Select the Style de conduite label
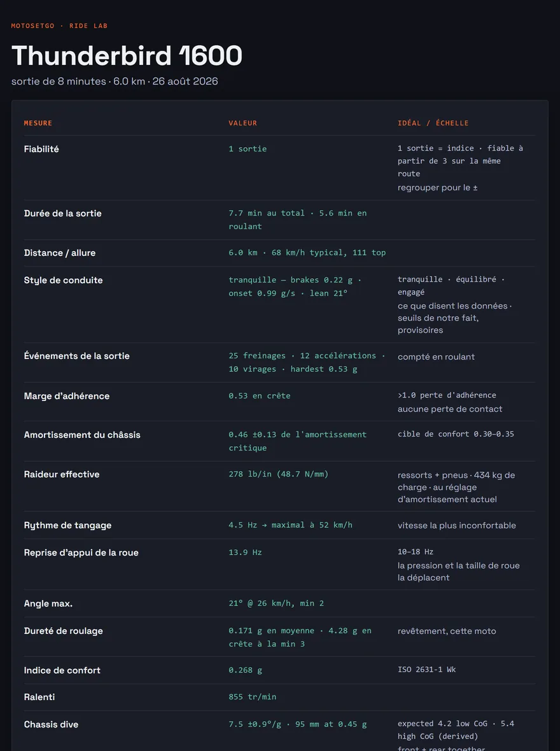This screenshot has height=751, width=560. (x=63, y=280)
